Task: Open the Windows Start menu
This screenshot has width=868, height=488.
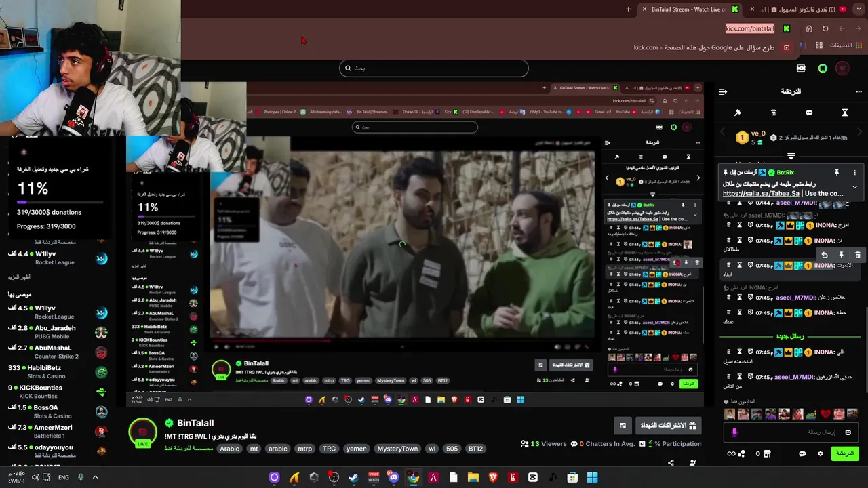Action: pos(592,477)
